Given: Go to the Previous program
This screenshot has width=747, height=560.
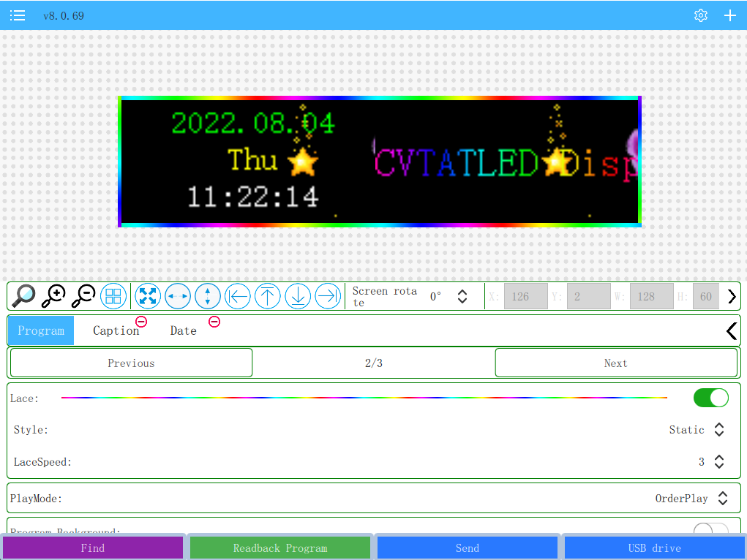Looking at the screenshot, I should click(131, 363).
